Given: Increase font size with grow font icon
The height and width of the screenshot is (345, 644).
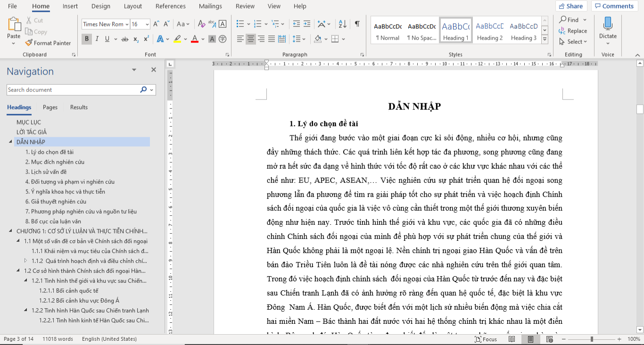Looking at the screenshot, I should click(x=157, y=24).
